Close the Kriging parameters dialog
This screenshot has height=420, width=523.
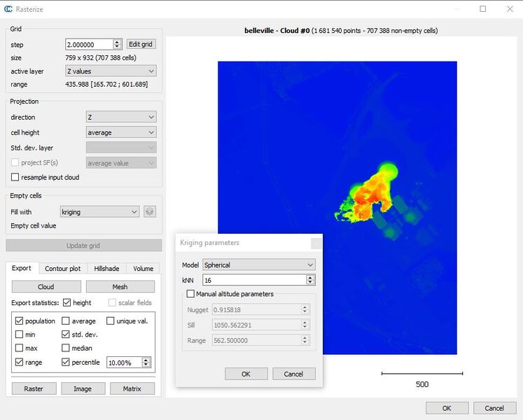[x=316, y=243]
